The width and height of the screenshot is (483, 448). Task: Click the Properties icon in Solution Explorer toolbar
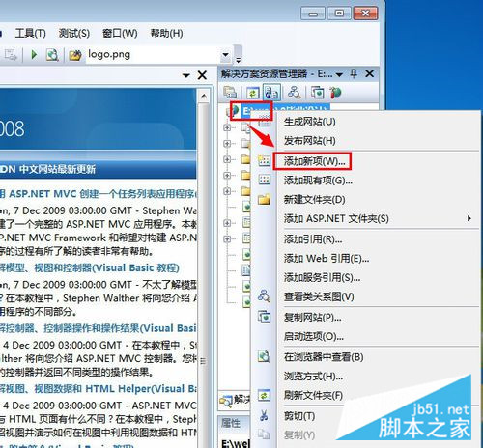(230, 93)
